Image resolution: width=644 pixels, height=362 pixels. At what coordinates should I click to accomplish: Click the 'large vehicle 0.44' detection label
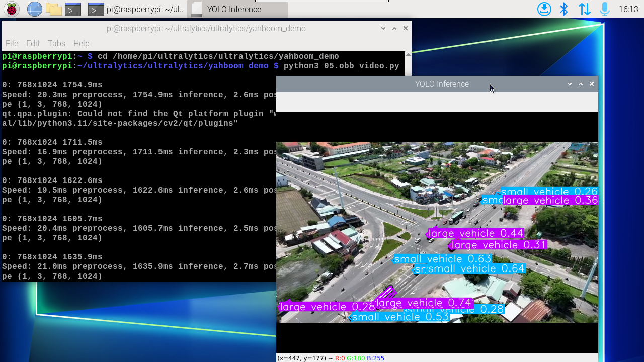pos(475,233)
